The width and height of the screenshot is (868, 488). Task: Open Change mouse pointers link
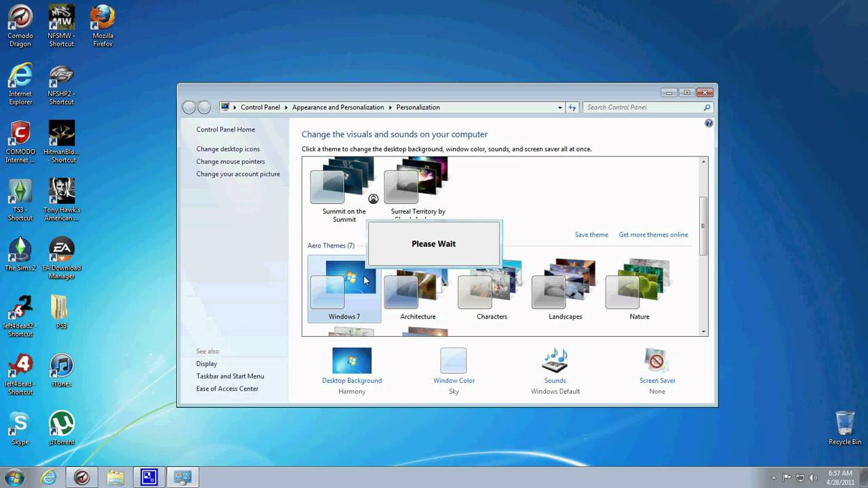click(231, 161)
